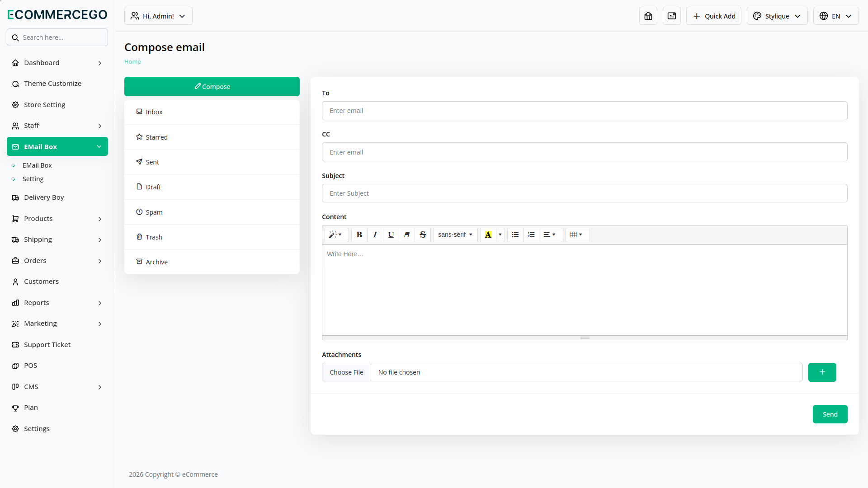
Task: Click the CC email input field
Action: point(585,152)
